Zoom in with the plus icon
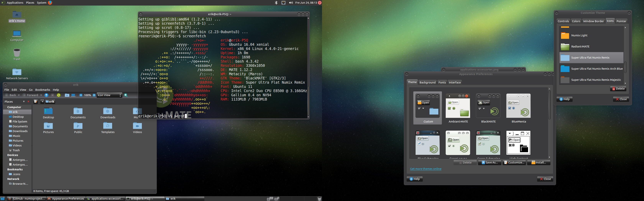The width and height of the screenshot is (644, 201). click(94, 95)
